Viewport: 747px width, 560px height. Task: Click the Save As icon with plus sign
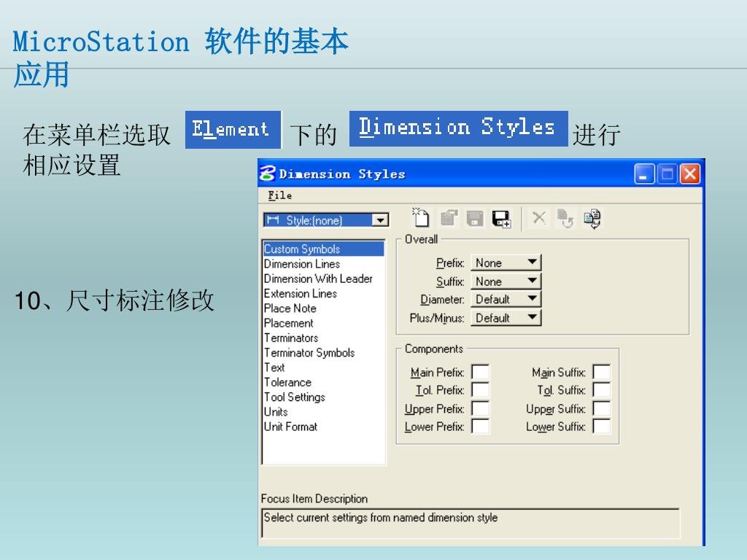coord(501,219)
